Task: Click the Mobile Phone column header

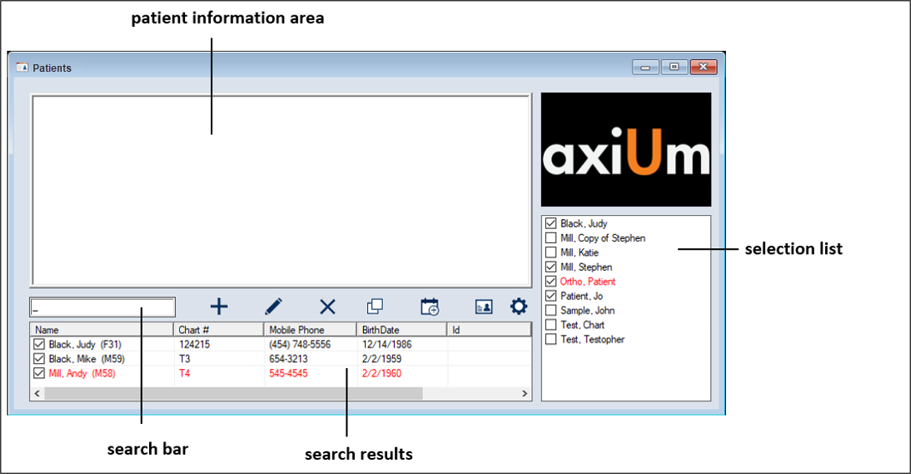Action: point(309,329)
